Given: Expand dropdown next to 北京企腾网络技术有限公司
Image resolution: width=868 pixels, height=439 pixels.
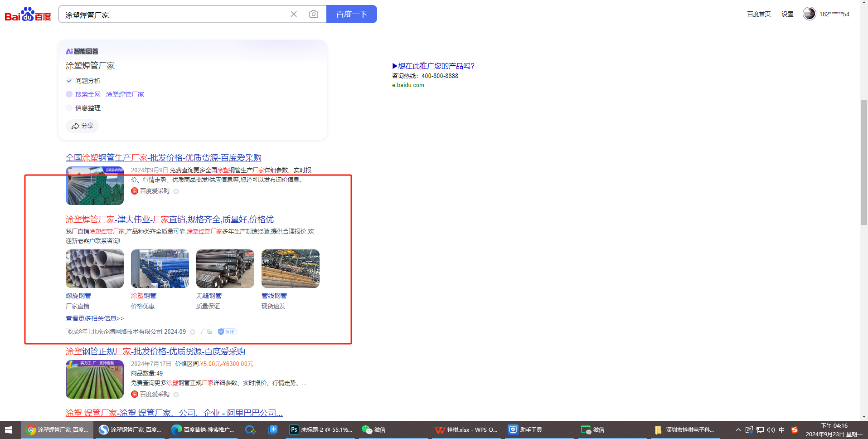Looking at the screenshot, I should (x=193, y=332).
